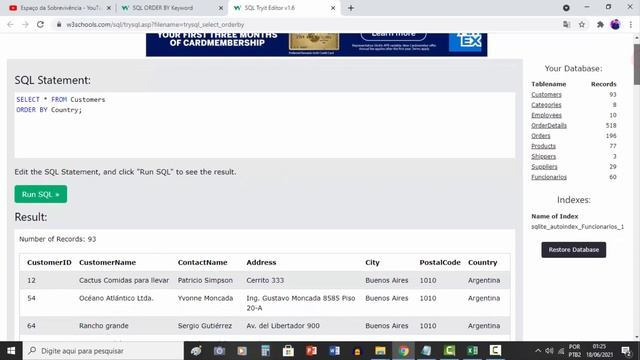The height and width of the screenshot is (360, 640).
Task: Select the Rancho grande cell
Action: point(104,326)
